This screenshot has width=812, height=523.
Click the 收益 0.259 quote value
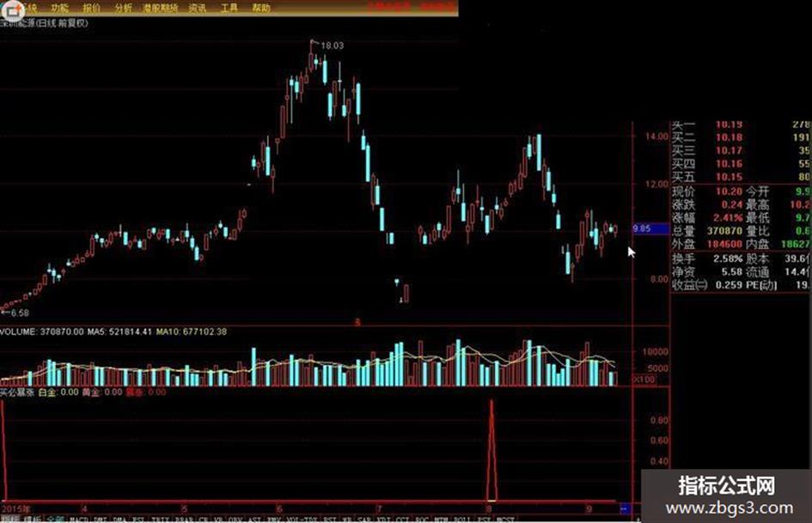point(730,285)
